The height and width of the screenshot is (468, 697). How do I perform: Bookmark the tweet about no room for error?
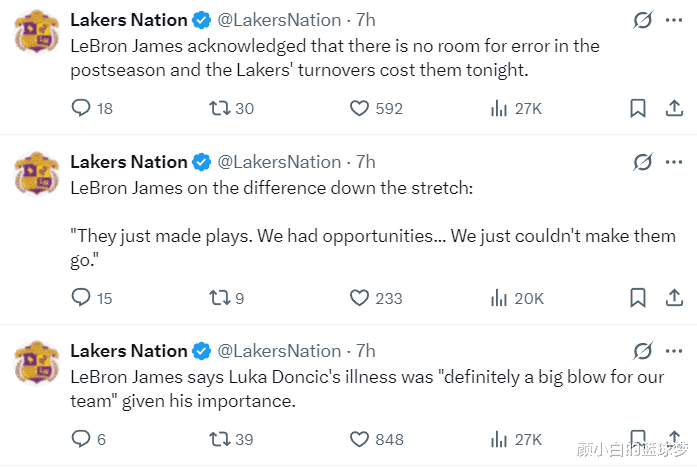(x=638, y=108)
